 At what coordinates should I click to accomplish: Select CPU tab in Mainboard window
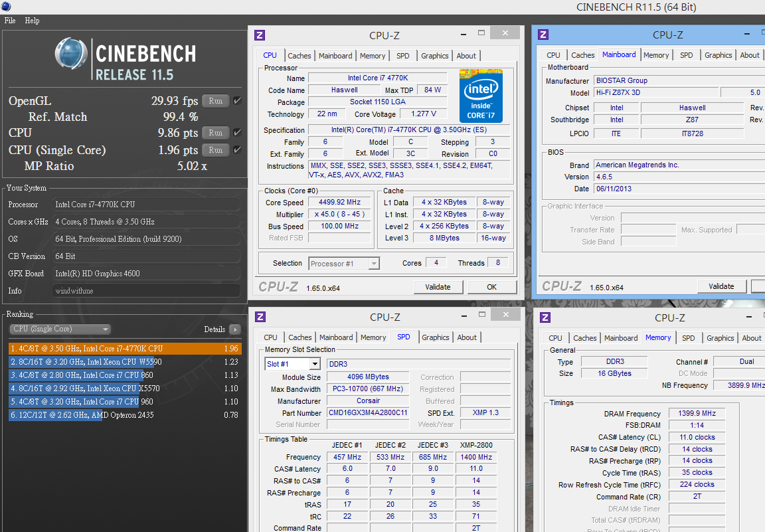pyautogui.click(x=553, y=55)
